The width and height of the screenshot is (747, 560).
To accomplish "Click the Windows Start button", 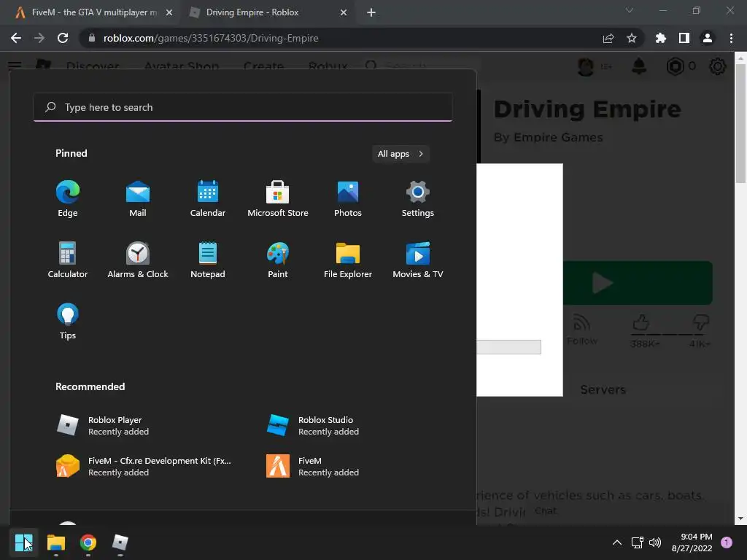I will click(24, 542).
